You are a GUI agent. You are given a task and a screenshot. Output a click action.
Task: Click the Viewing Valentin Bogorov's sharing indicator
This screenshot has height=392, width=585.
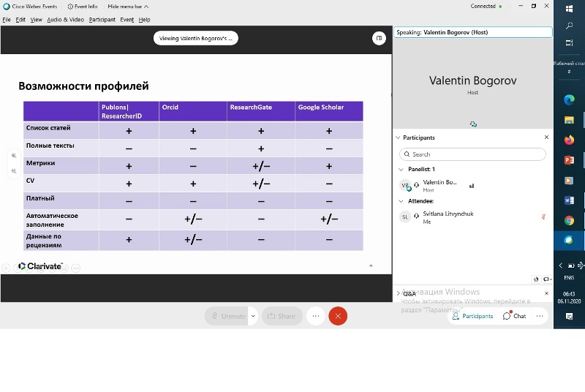click(195, 38)
